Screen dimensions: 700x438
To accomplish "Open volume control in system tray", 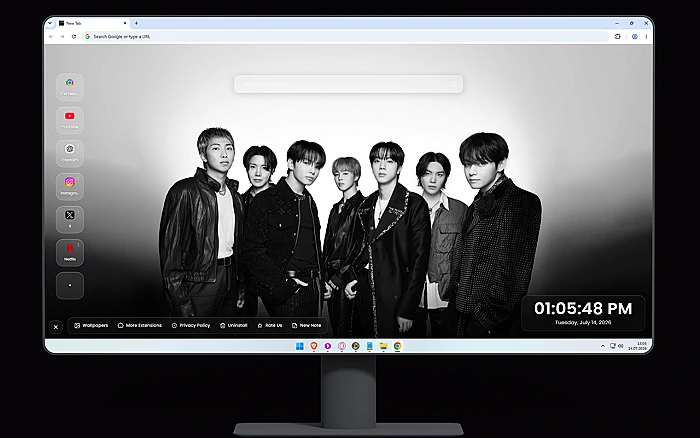I will click(x=621, y=346).
